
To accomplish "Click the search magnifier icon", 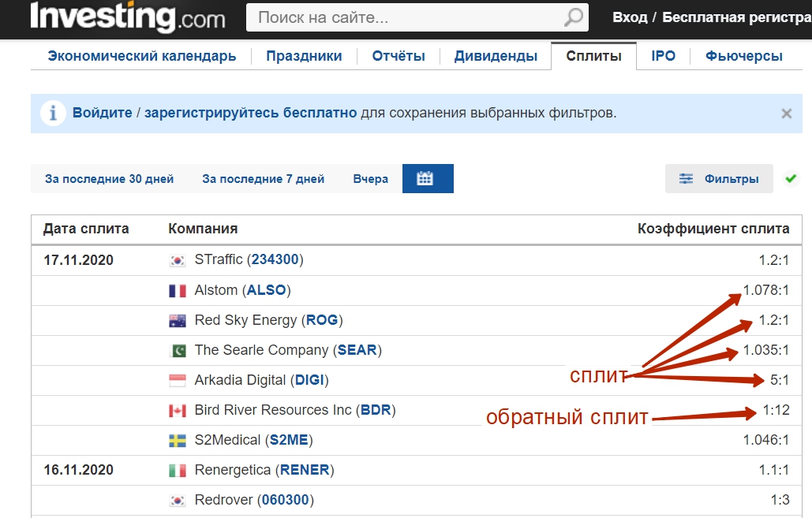I will point(574,17).
